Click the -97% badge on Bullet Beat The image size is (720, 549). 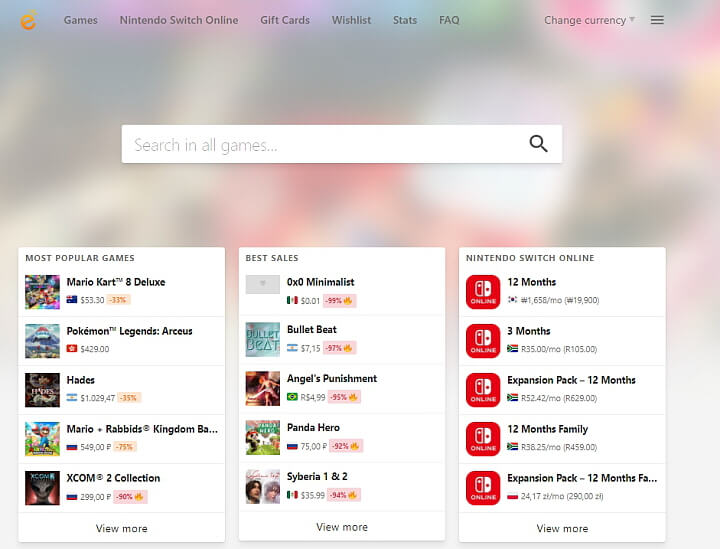340,348
